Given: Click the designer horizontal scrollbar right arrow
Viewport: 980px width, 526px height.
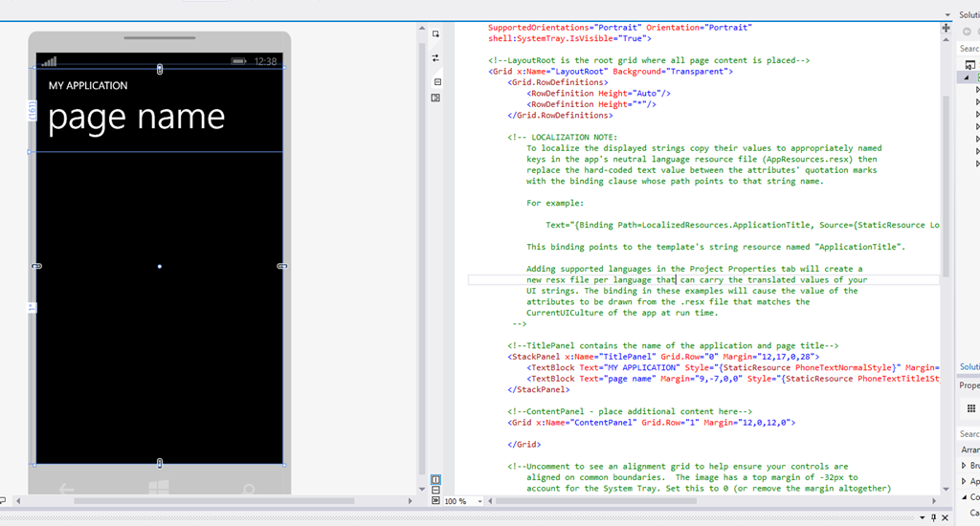Looking at the screenshot, I should coord(410,501).
